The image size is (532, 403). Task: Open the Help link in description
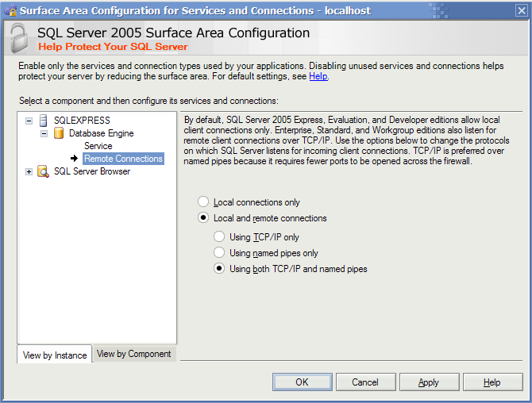click(318, 76)
